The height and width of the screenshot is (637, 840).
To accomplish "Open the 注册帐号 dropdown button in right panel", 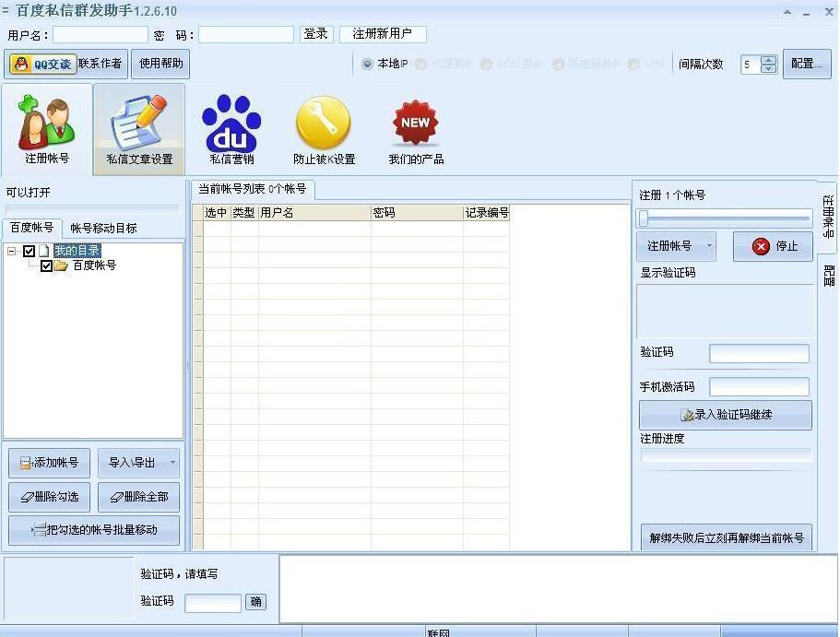I will tap(676, 246).
